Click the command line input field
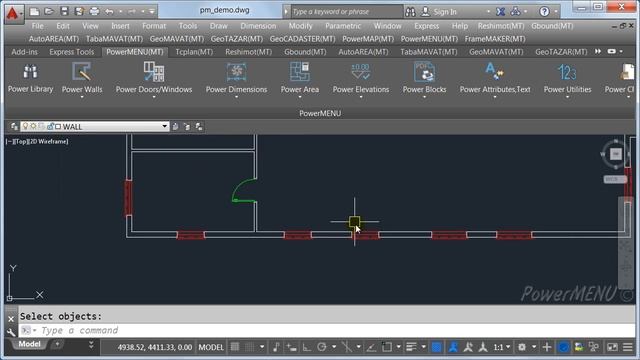Screen dimensions: 640x360 tap(327, 330)
